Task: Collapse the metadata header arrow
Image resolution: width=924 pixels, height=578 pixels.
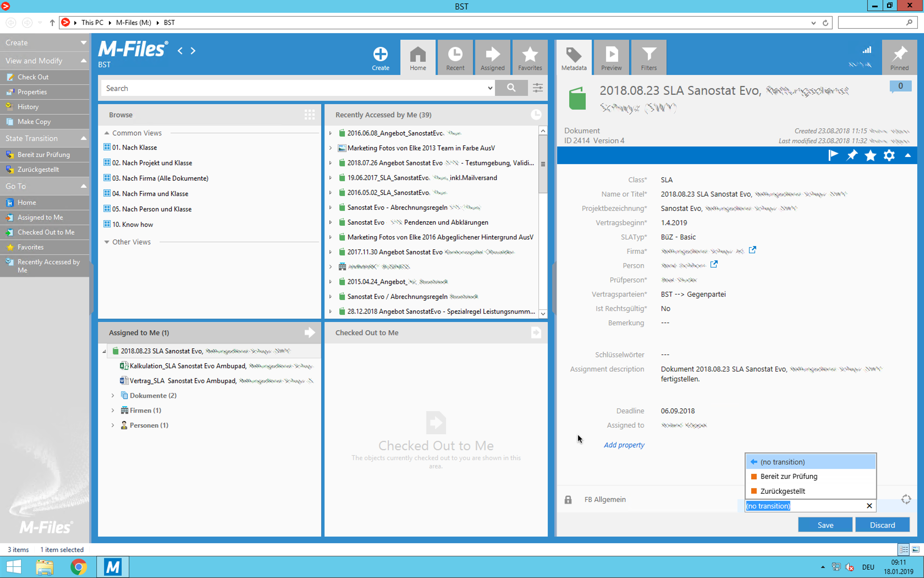Action: (x=908, y=156)
